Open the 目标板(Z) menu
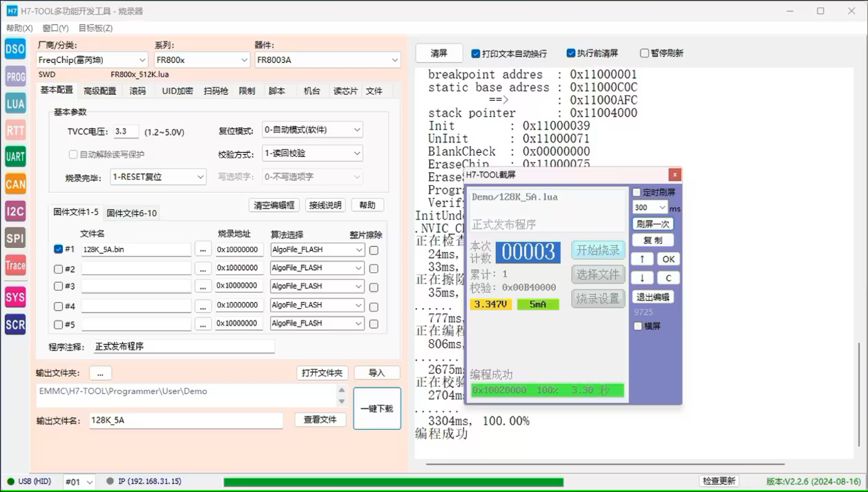Screen dimensions: 868x492 (95, 28)
